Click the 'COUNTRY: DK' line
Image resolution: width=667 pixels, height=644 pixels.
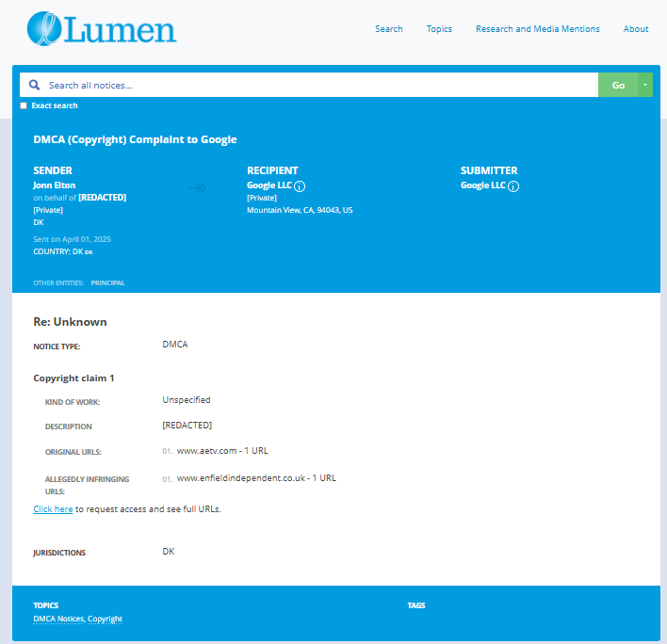[x=63, y=251]
